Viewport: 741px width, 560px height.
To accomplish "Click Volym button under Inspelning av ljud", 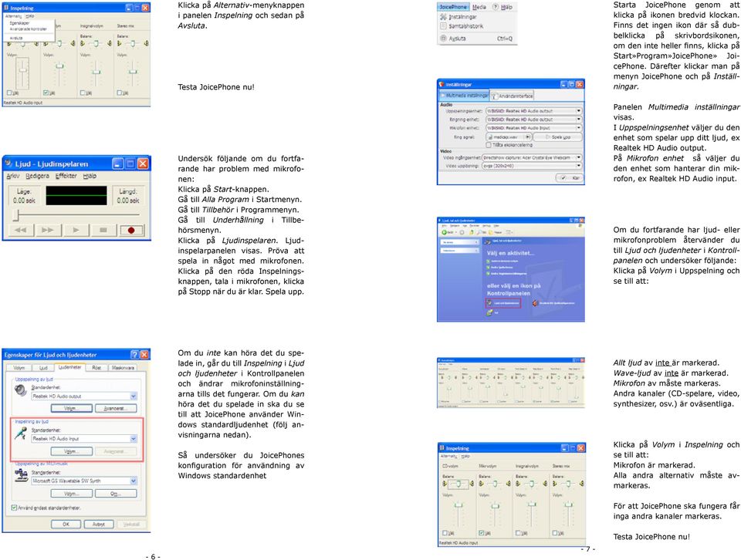I will click(x=71, y=451).
